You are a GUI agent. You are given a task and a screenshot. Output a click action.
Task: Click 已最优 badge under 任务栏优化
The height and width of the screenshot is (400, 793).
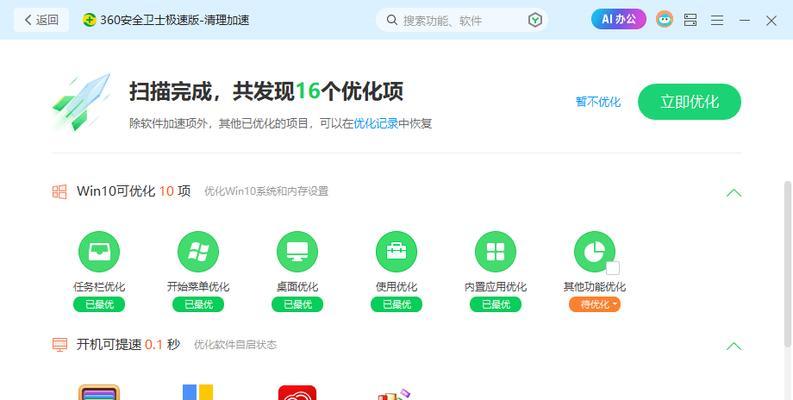tap(99, 304)
